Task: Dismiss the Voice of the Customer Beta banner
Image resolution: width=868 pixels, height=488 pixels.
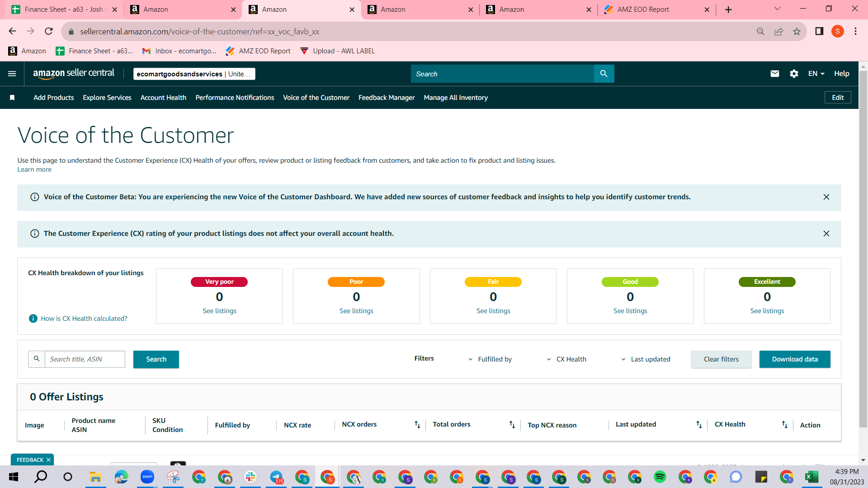Action: [826, 197]
